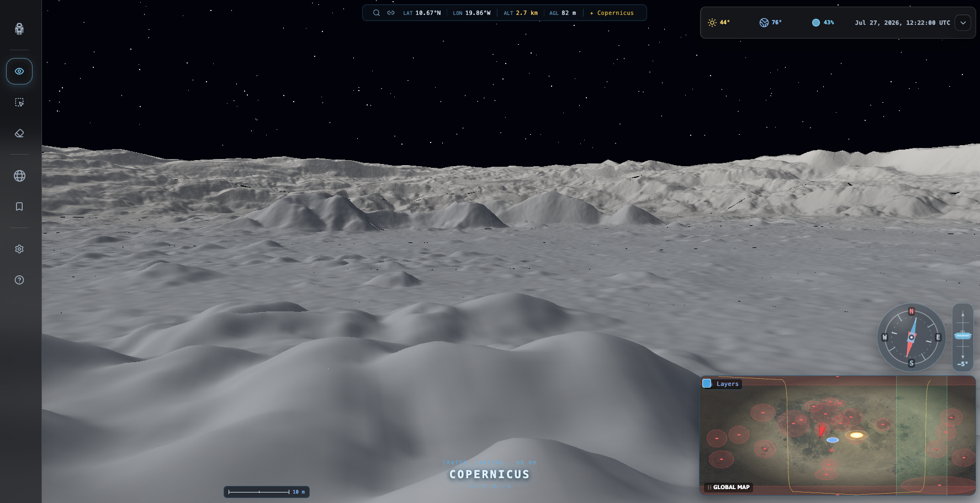
Task: Click the GLOBAL MAP drag handle label
Action: pyautogui.click(x=729, y=487)
